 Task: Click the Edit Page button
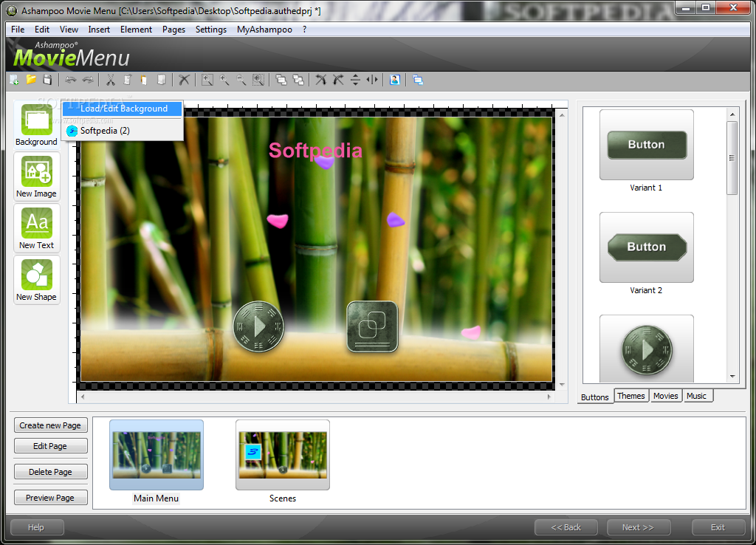coord(51,446)
